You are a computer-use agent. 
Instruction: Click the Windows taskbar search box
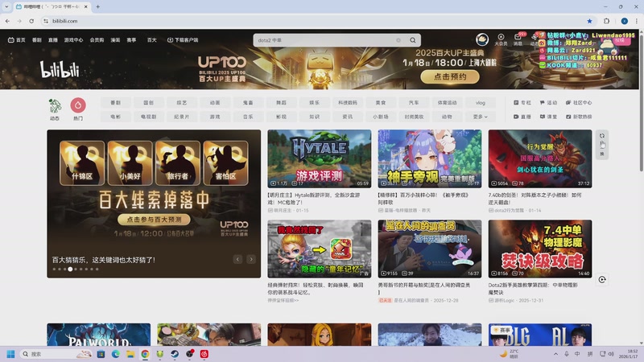(x=56, y=354)
